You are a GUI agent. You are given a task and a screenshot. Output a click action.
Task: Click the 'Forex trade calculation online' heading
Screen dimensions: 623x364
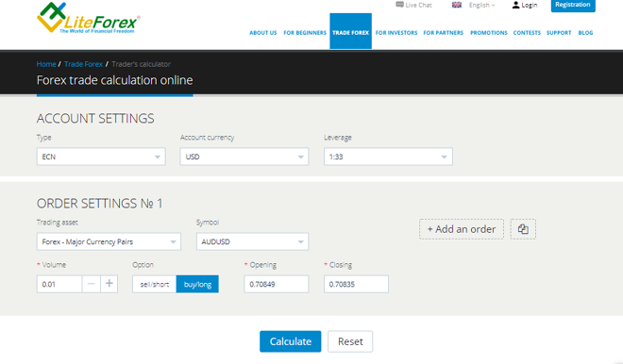click(x=114, y=80)
